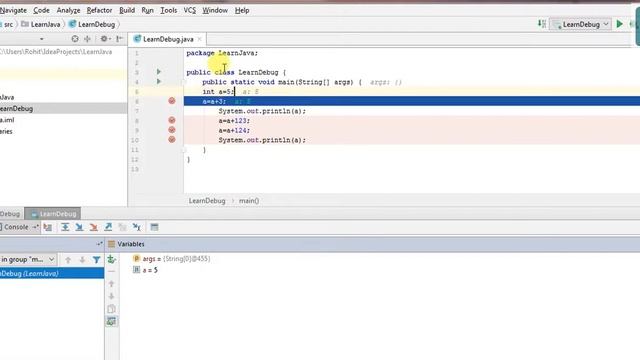Open the Analyze menu
The height and width of the screenshot is (360, 640).
pyautogui.click(x=68, y=10)
